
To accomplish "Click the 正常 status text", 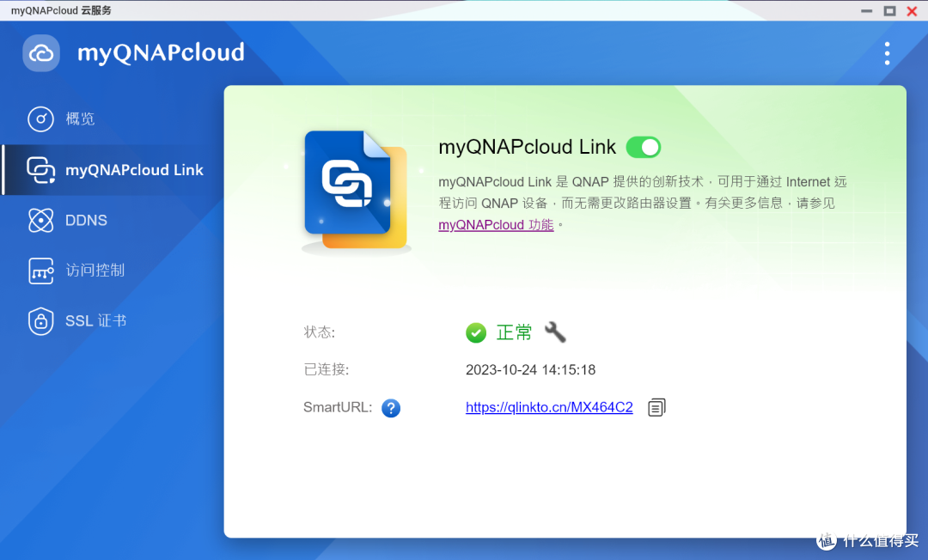I will [514, 333].
